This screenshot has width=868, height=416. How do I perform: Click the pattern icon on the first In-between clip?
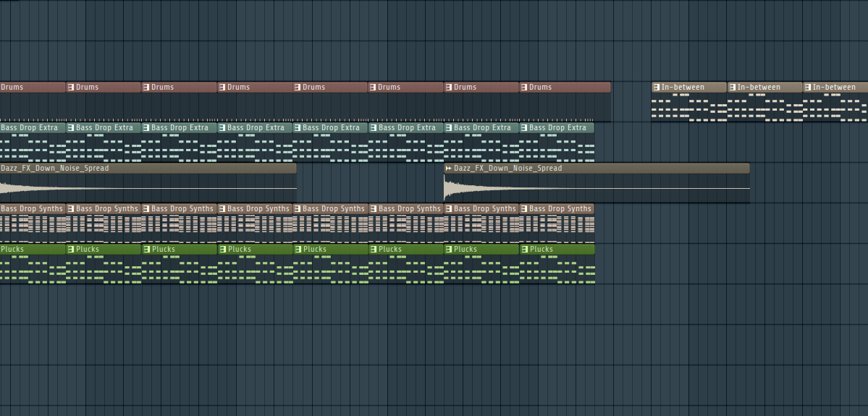coord(656,88)
